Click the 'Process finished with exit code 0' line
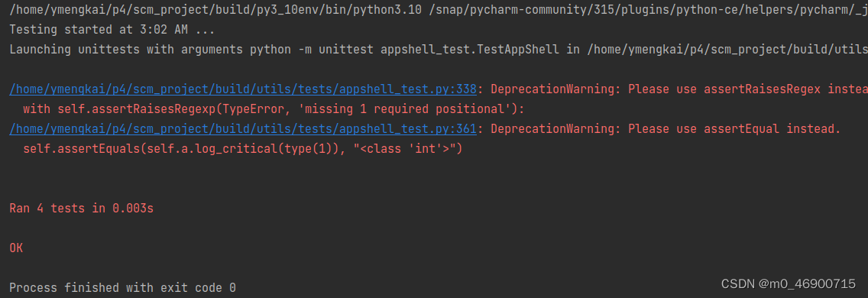The height and width of the screenshot is (298, 868). [x=122, y=288]
